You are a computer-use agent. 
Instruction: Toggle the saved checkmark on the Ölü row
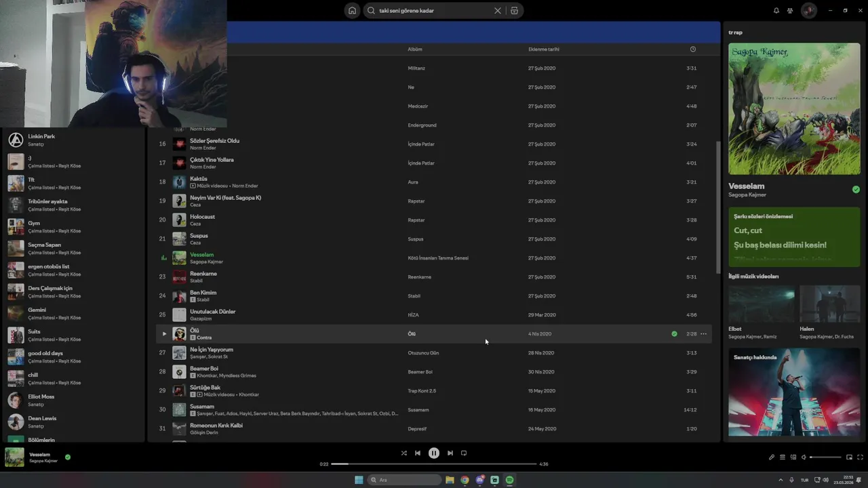pyautogui.click(x=674, y=333)
